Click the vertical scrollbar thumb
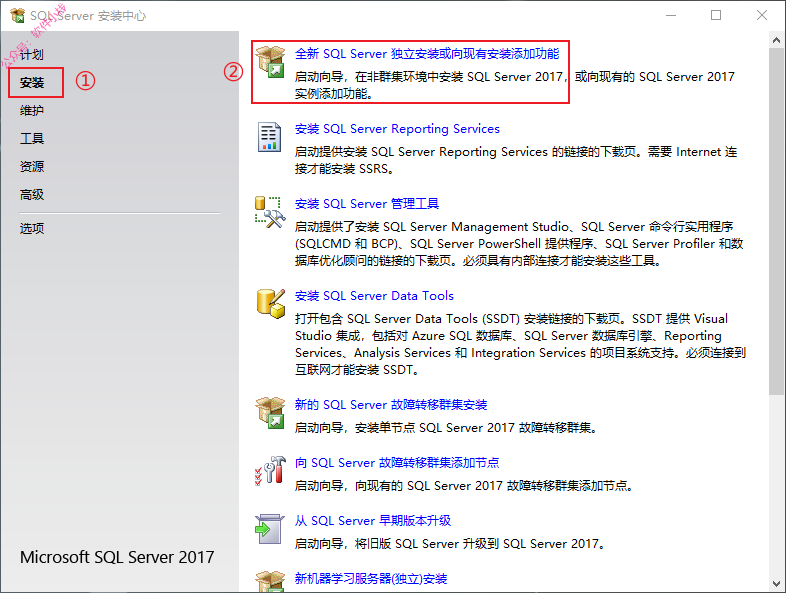The height and width of the screenshot is (593, 786). 776,221
